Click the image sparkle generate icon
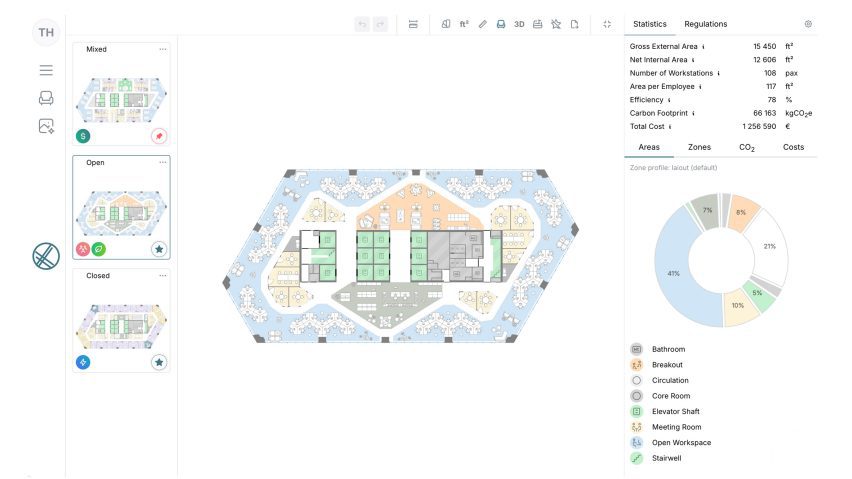The width and height of the screenshot is (852, 479). coord(46,127)
